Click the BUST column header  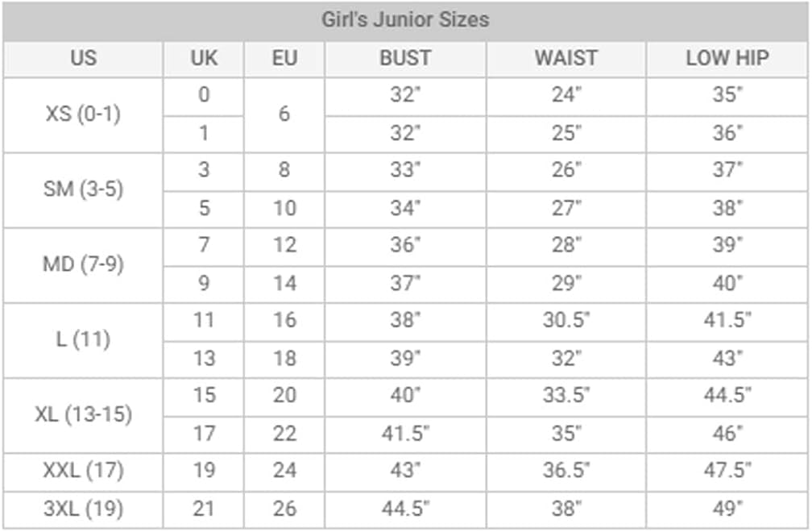tap(405, 58)
